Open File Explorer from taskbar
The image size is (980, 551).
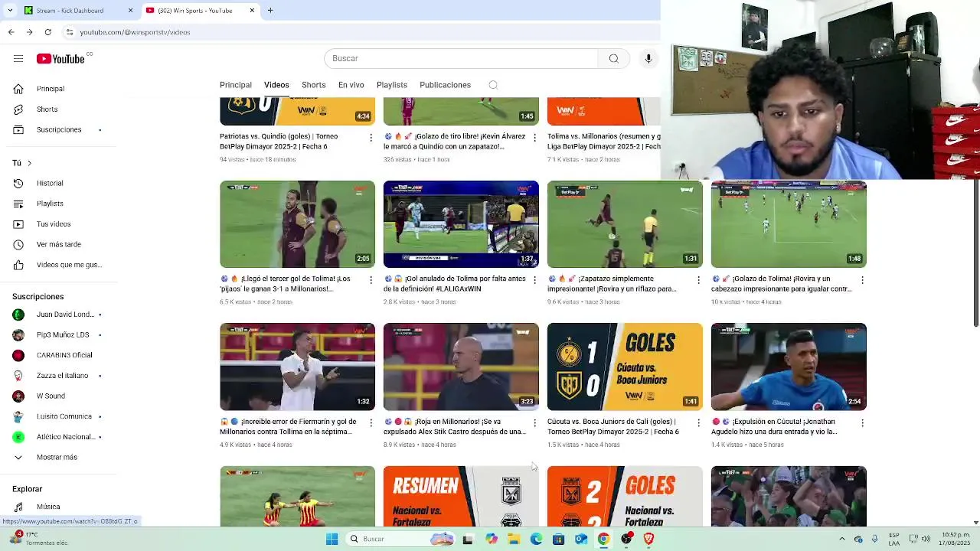[x=514, y=540]
